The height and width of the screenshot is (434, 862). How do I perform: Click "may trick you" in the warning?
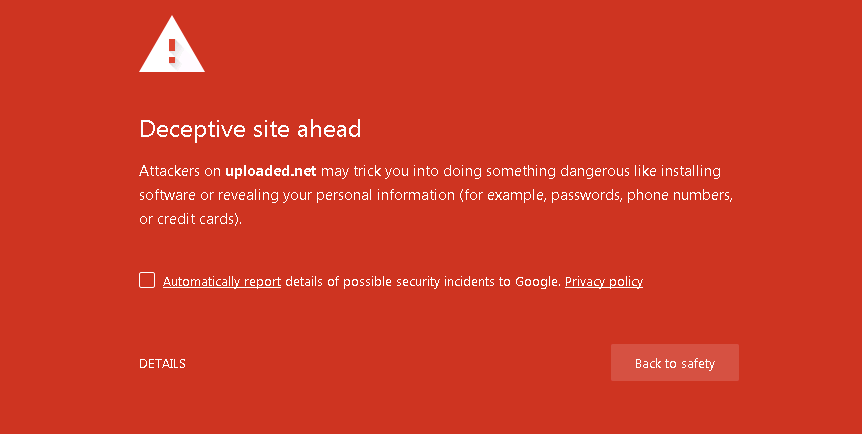point(358,171)
